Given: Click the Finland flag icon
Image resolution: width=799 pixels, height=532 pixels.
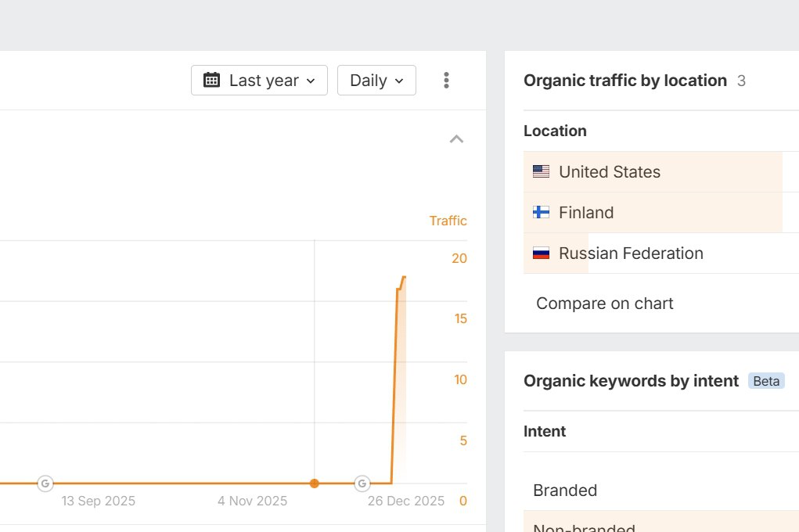Looking at the screenshot, I should (541, 213).
